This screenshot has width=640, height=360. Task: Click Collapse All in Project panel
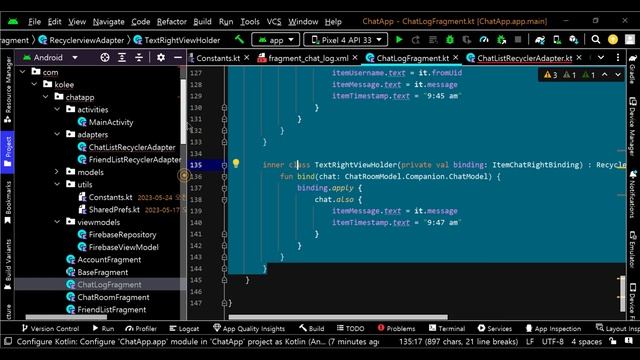point(139,58)
